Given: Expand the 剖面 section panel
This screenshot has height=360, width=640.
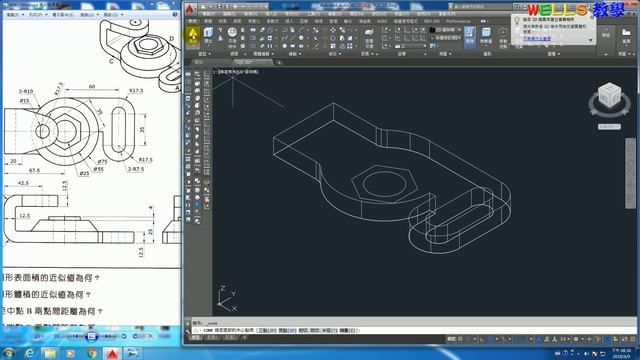Looking at the screenshot, I should (367, 54).
